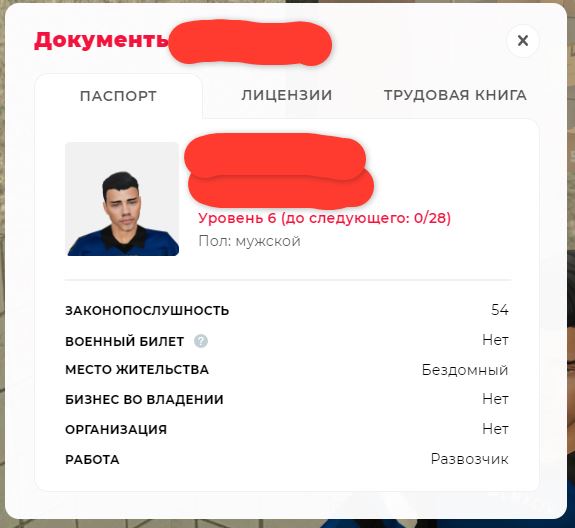Image resolution: width=575 pixels, height=528 pixels.
Task: Close the Документы dialog with X icon
Action: (523, 40)
